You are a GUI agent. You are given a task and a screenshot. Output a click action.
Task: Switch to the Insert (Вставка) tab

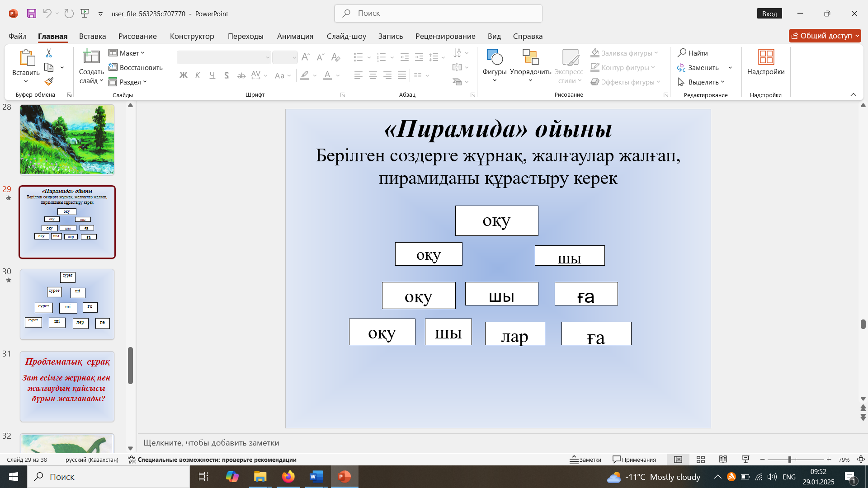point(92,36)
